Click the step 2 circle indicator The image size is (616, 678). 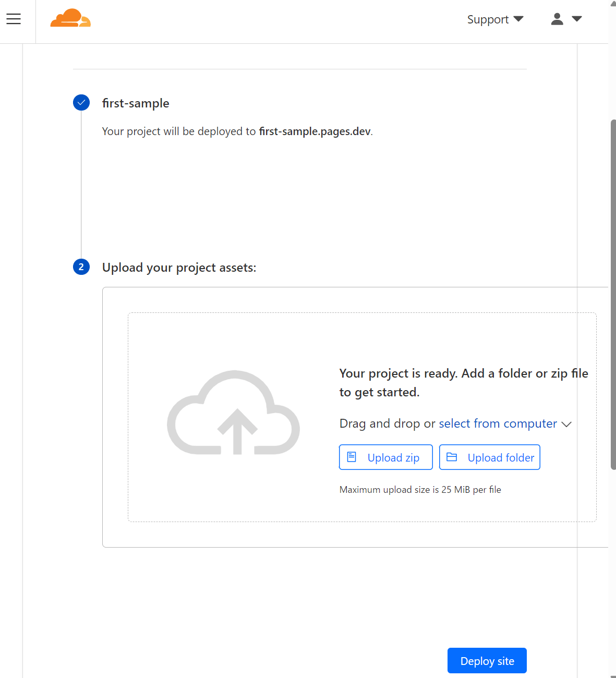[x=81, y=267]
